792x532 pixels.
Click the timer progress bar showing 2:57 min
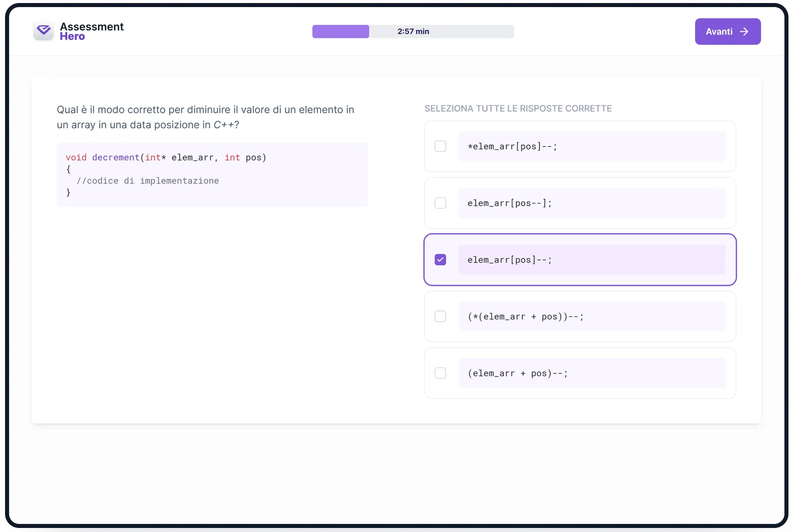pyautogui.click(x=413, y=31)
